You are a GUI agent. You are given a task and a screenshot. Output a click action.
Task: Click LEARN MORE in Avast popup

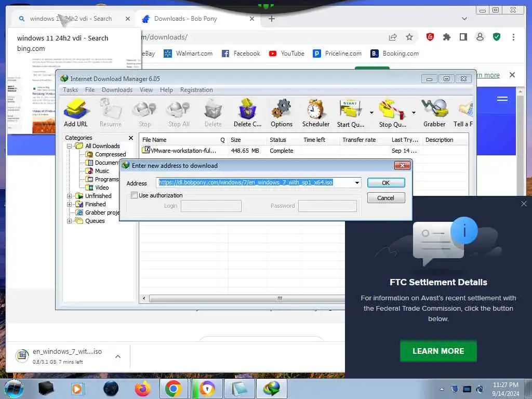pyautogui.click(x=438, y=351)
